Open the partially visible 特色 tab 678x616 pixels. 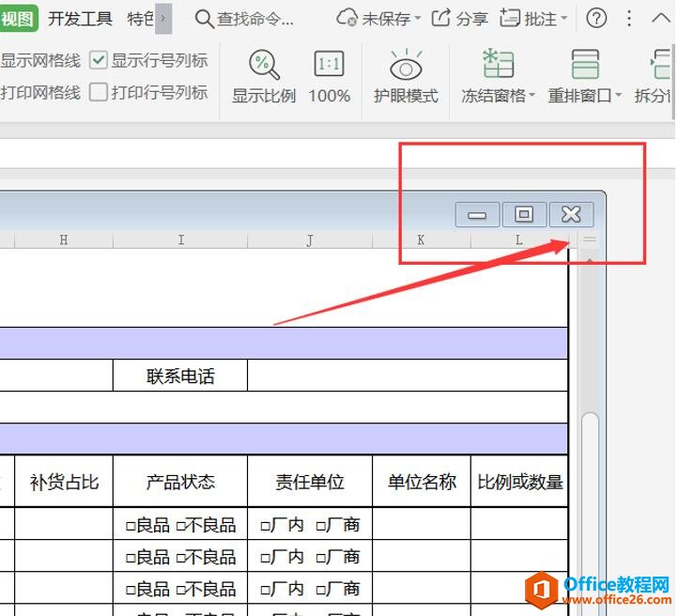click(x=140, y=19)
